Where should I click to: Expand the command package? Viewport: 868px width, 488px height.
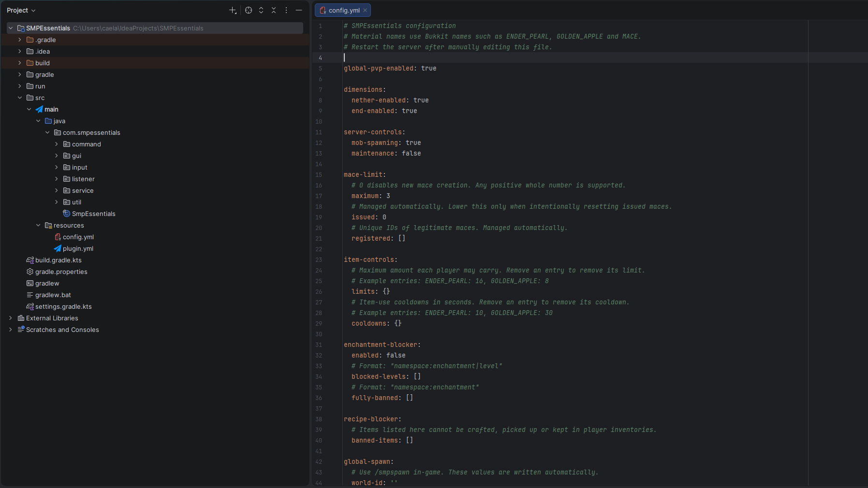[57, 144]
